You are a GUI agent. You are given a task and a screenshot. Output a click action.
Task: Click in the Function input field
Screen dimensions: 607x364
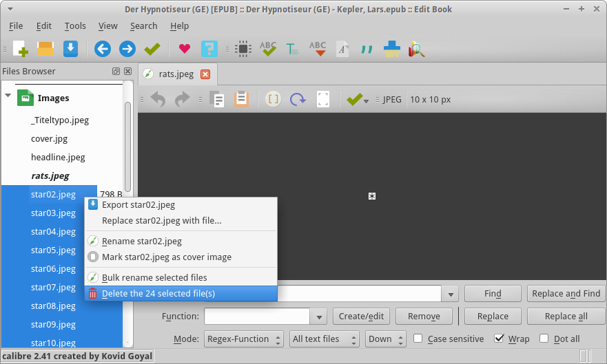tap(257, 317)
